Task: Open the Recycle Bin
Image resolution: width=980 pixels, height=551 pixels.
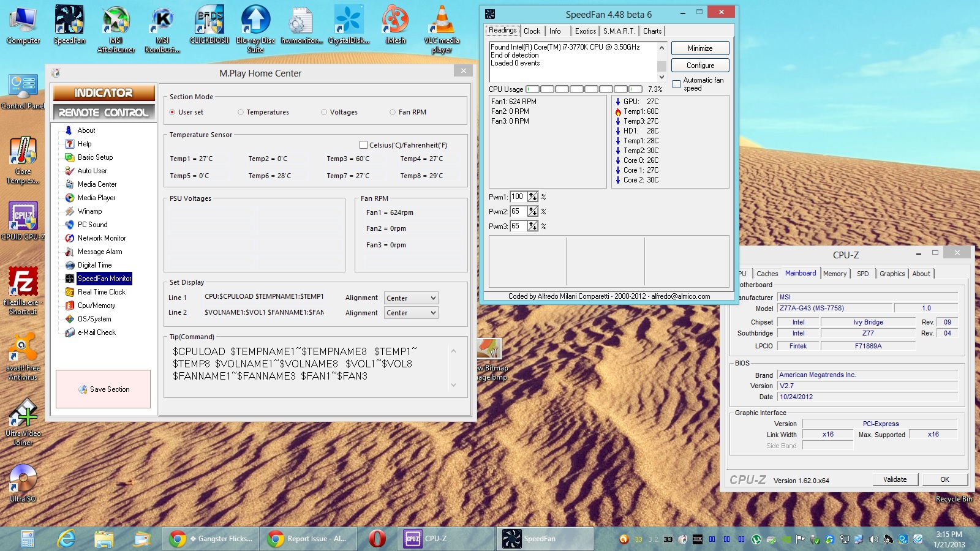Action: [x=954, y=499]
